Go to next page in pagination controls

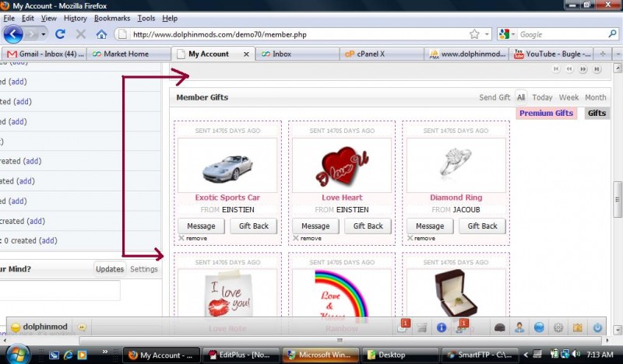pos(583,69)
